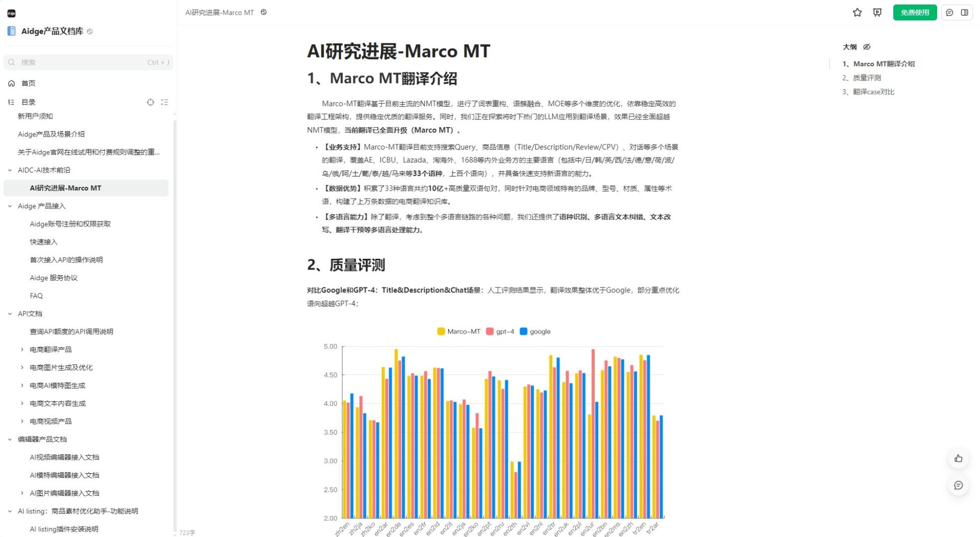Image resolution: width=980 pixels, height=537 pixels.
Task: Expand the 电商翻译产品 tree section
Action: pyautogui.click(x=22, y=349)
